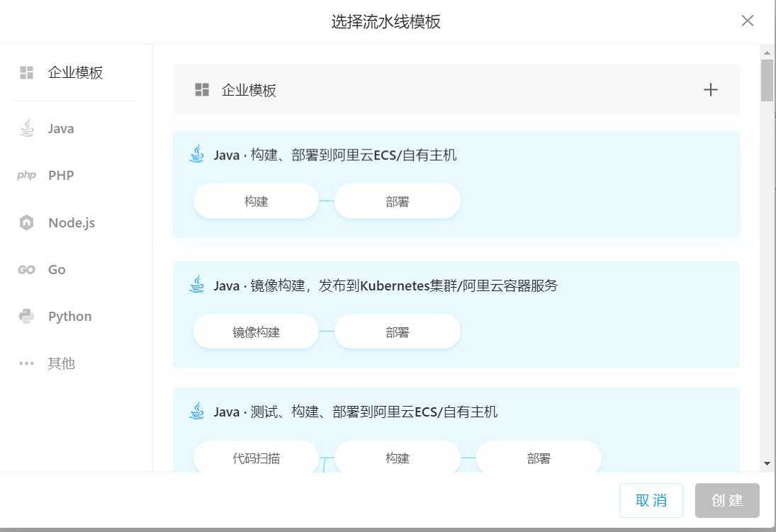
Task: Click the Go logo icon in sidebar
Action: pyautogui.click(x=26, y=269)
